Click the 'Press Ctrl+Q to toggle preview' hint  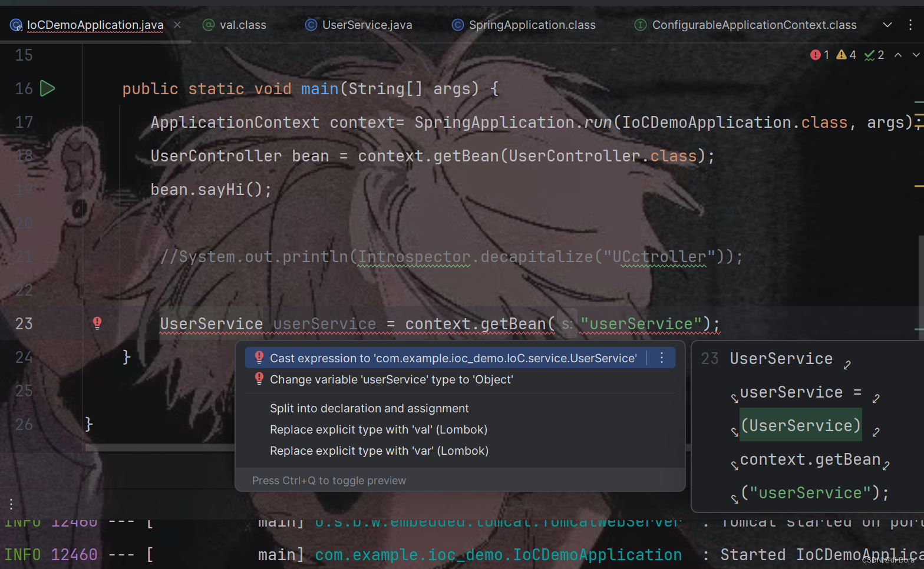click(x=329, y=481)
